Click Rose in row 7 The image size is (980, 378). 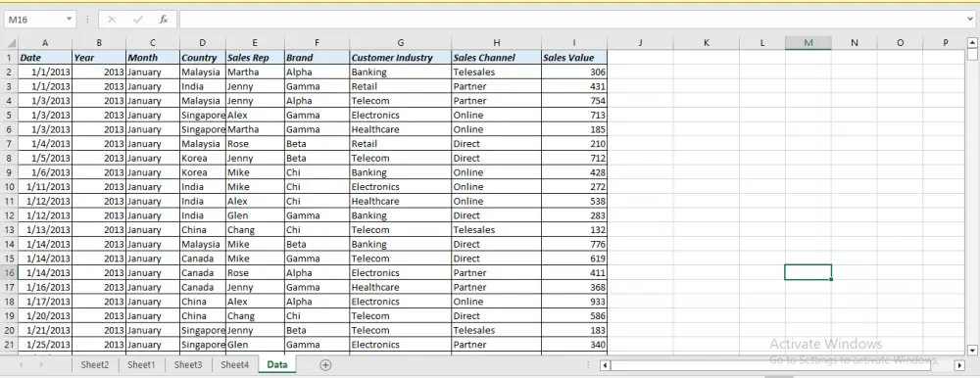(255, 144)
